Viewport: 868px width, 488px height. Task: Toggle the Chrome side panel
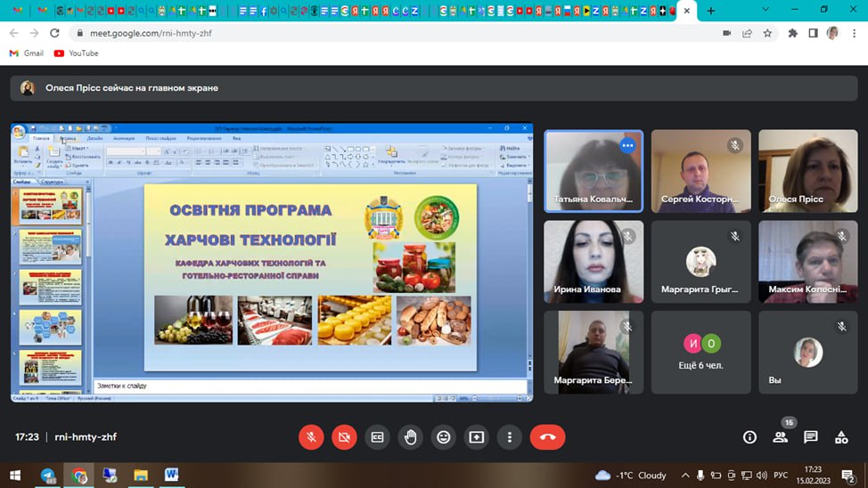(x=813, y=33)
